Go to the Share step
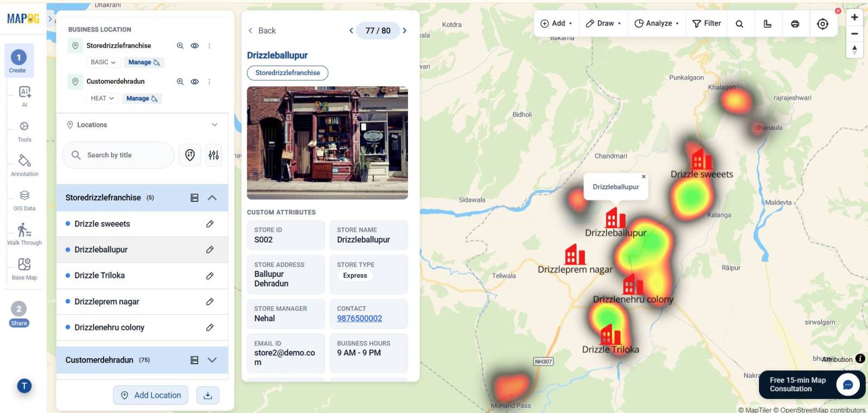Screen dimensions: 868x413 click(19, 314)
